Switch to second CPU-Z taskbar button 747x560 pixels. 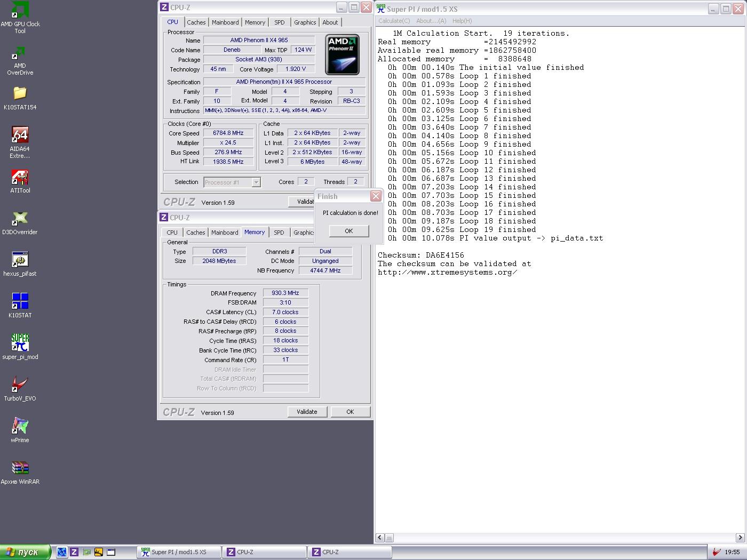coord(350,552)
